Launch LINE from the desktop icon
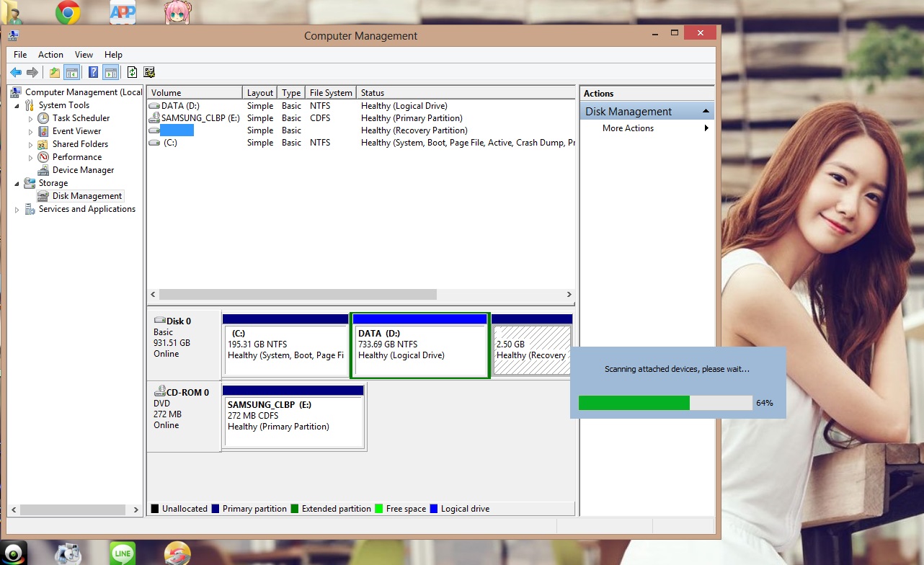The image size is (924, 565). [123, 553]
